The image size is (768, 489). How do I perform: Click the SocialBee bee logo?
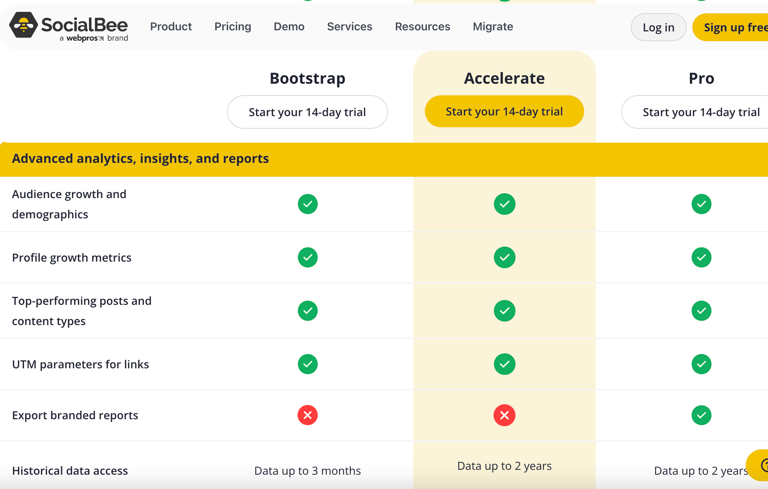tap(24, 25)
